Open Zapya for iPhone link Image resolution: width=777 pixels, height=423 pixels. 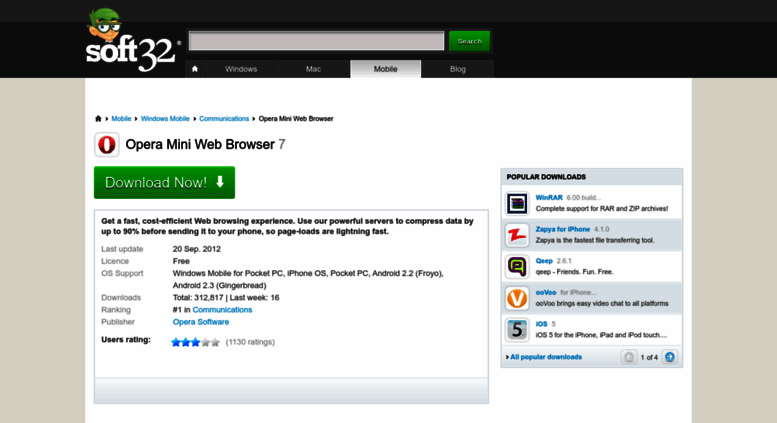(x=562, y=229)
